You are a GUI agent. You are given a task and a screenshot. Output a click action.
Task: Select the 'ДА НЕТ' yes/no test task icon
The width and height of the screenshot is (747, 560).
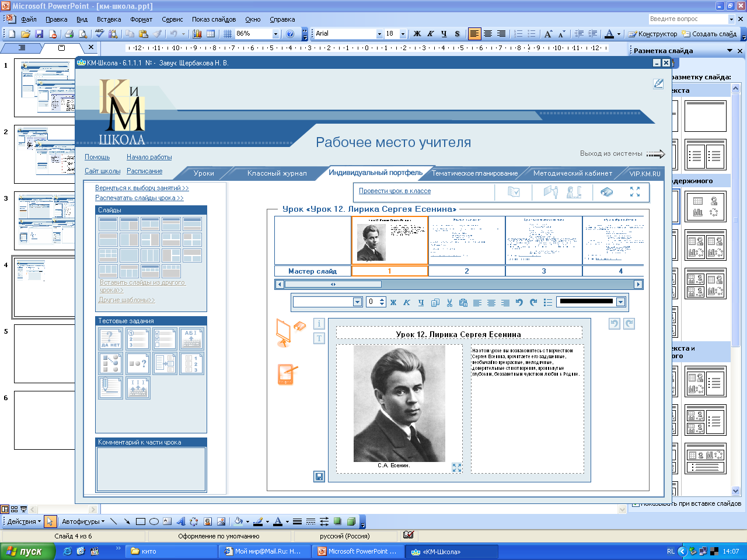[110, 339]
